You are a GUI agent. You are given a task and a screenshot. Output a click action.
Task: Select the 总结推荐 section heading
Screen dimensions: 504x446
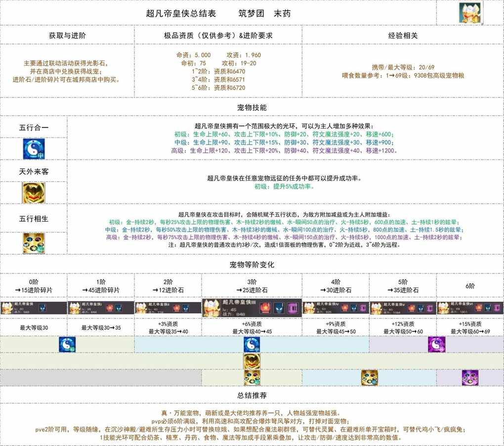point(252,395)
